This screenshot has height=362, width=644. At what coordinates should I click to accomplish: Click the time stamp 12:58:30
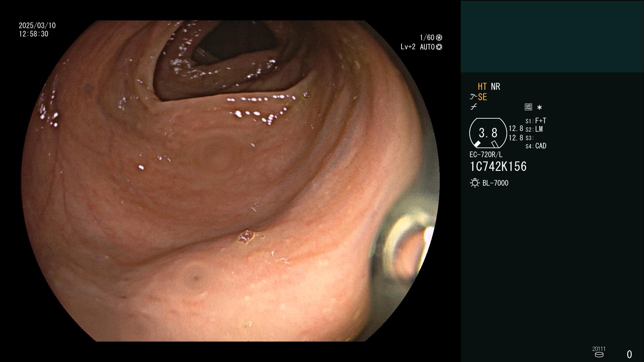coord(34,34)
